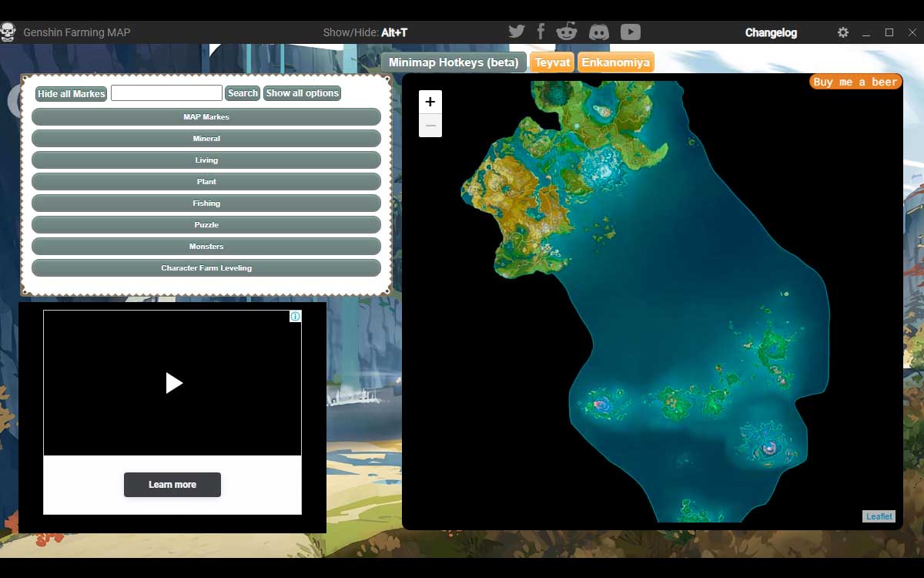Expand the Monsters category
This screenshot has height=578, width=924.
pyautogui.click(x=206, y=246)
